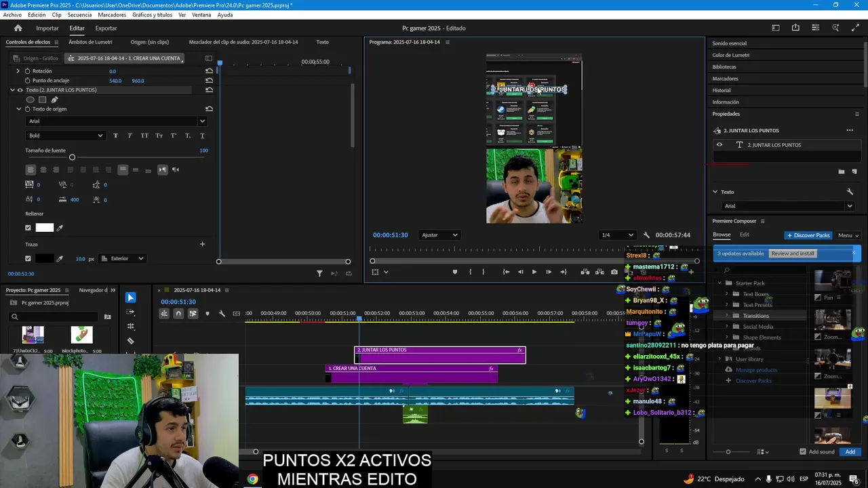The height and width of the screenshot is (488, 868).
Task: Toggle Rotación stopwatch animation
Action: click(x=27, y=70)
